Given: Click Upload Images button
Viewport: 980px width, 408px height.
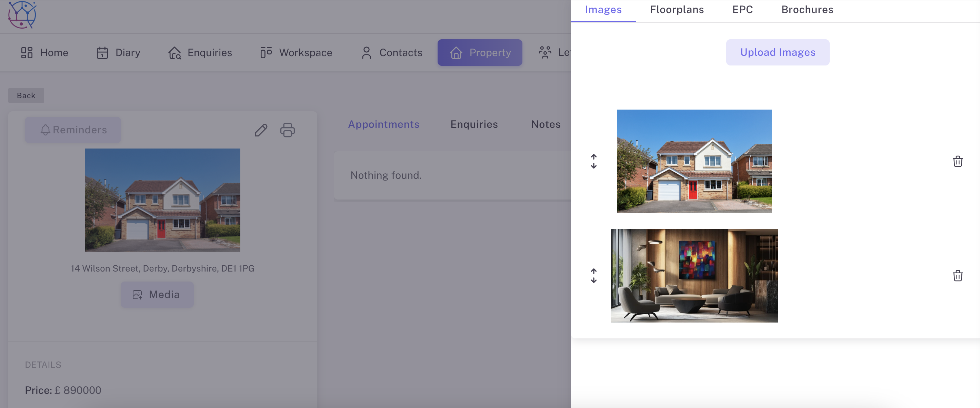Looking at the screenshot, I should tap(777, 52).
